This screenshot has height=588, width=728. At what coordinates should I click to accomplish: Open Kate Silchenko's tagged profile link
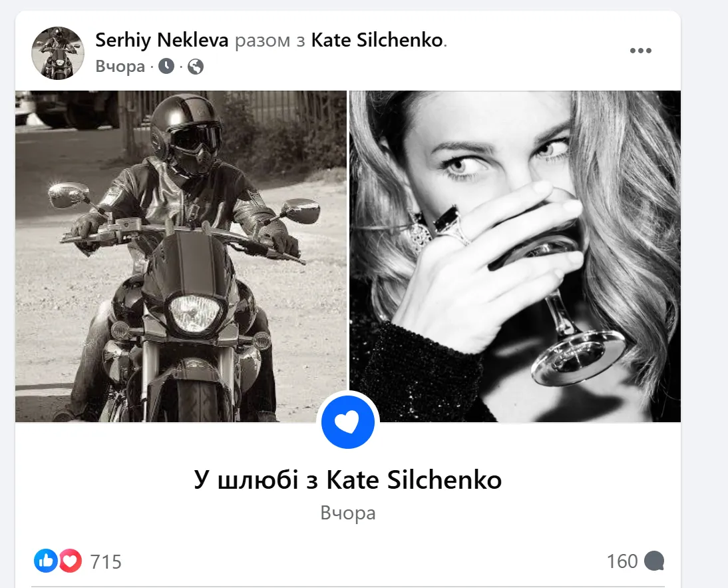(376, 40)
